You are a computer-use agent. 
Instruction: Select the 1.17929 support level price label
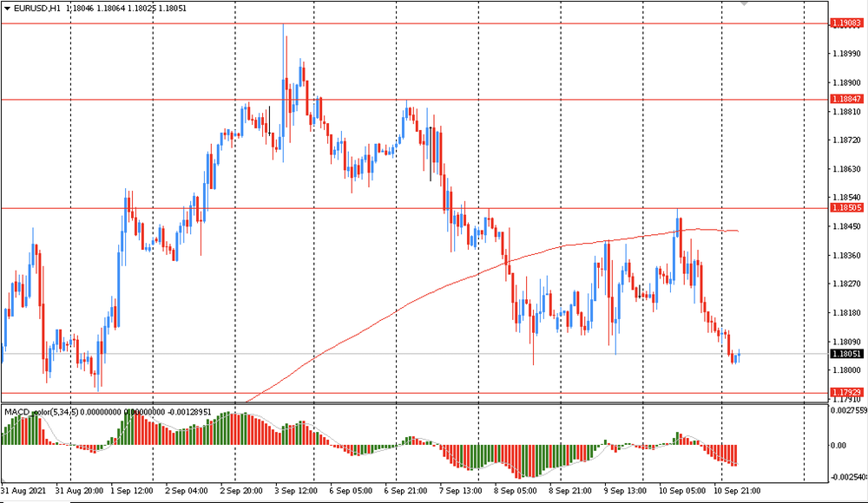(x=846, y=392)
